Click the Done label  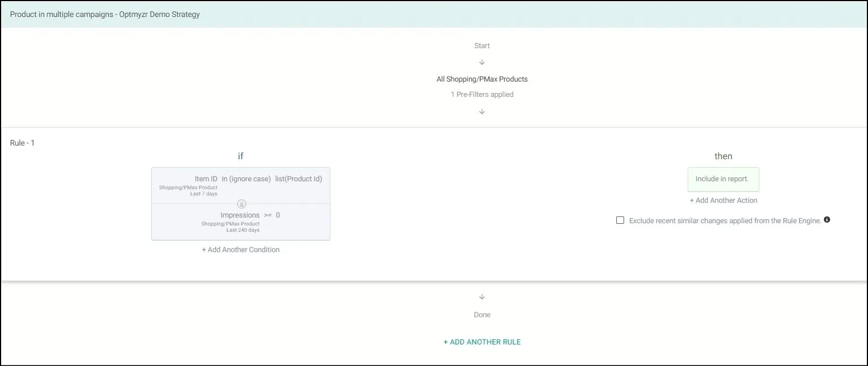pyautogui.click(x=482, y=314)
